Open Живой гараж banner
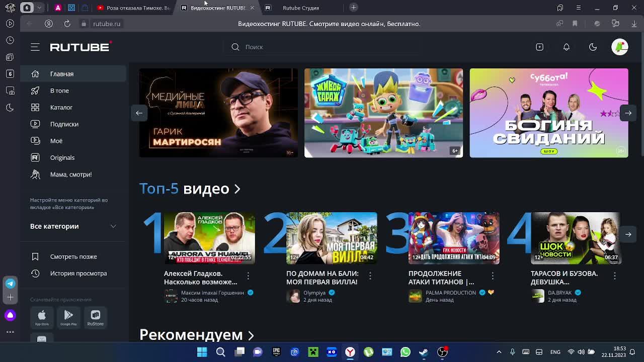The image size is (644, 362). (x=383, y=113)
